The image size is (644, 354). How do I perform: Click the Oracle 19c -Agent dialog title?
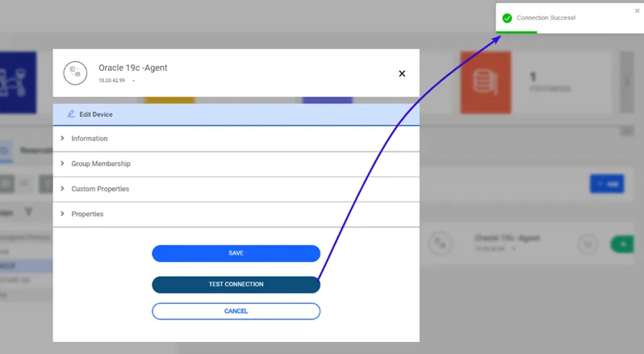tap(132, 68)
